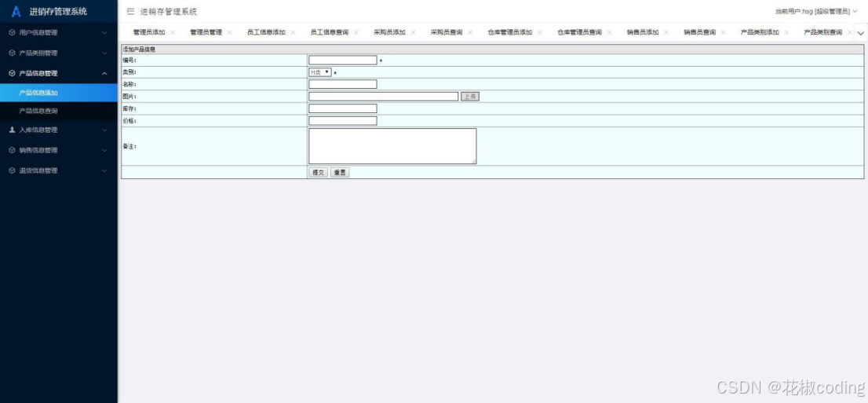Focus the 编号 input field
Viewport: 868px width, 403px height.
pyautogui.click(x=343, y=60)
